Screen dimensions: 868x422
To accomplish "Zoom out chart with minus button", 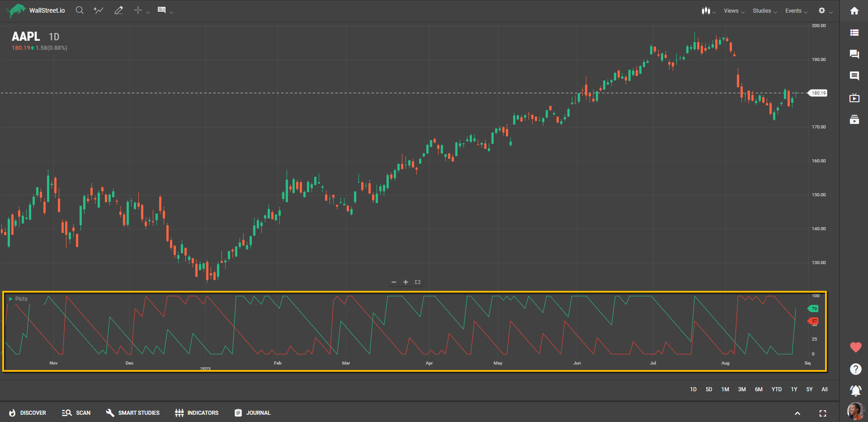I will (x=394, y=282).
